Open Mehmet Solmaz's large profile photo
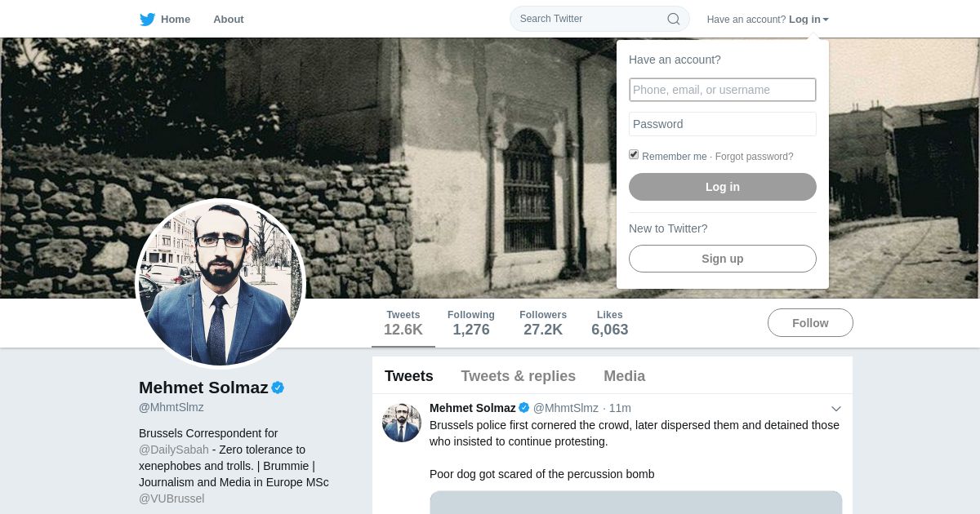Screen dimensions: 980x514 pos(220,283)
